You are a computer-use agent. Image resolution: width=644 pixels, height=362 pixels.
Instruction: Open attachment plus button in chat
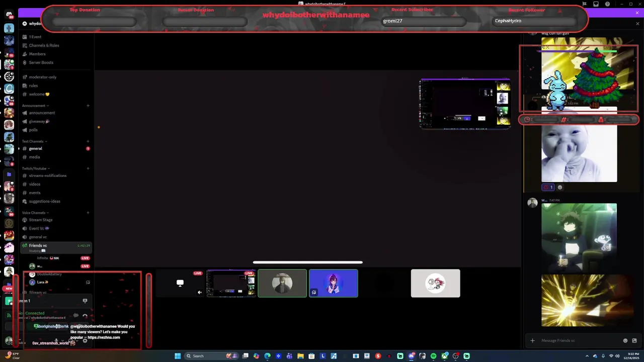pyautogui.click(x=532, y=340)
